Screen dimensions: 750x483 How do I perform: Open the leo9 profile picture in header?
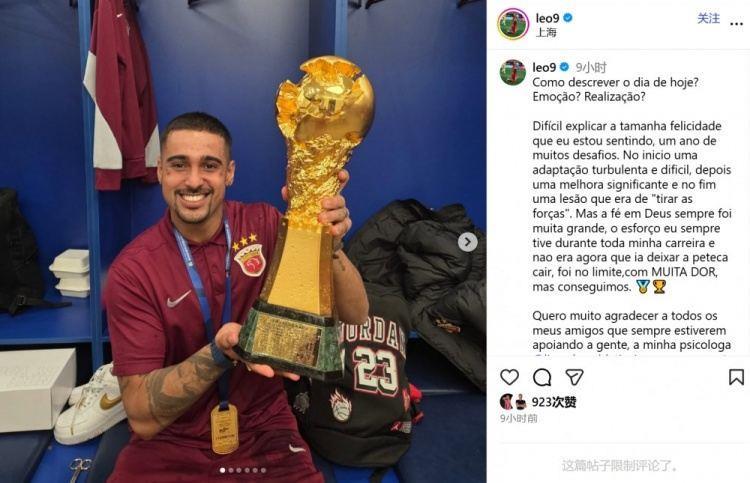(513, 24)
